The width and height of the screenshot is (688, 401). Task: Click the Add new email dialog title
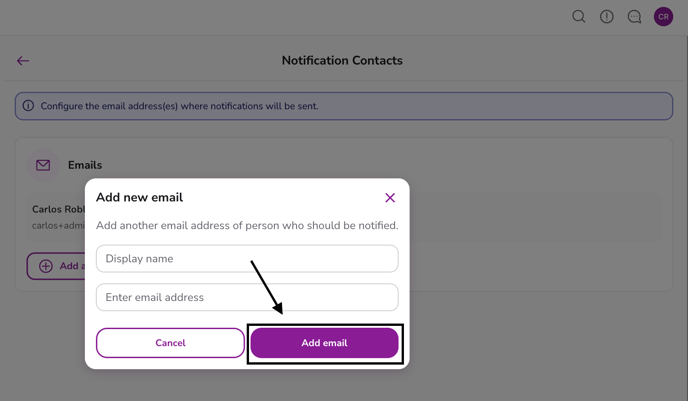[x=139, y=198]
